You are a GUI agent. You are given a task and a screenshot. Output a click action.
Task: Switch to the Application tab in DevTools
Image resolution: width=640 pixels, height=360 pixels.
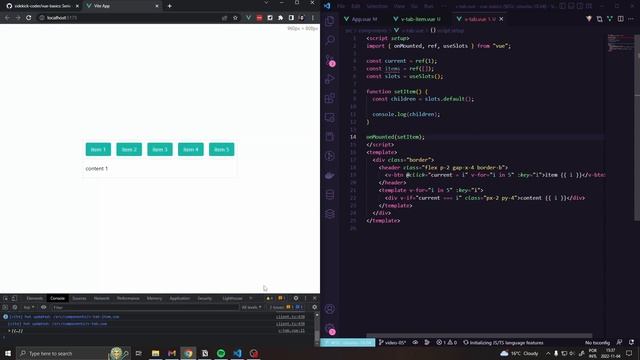tap(180, 298)
